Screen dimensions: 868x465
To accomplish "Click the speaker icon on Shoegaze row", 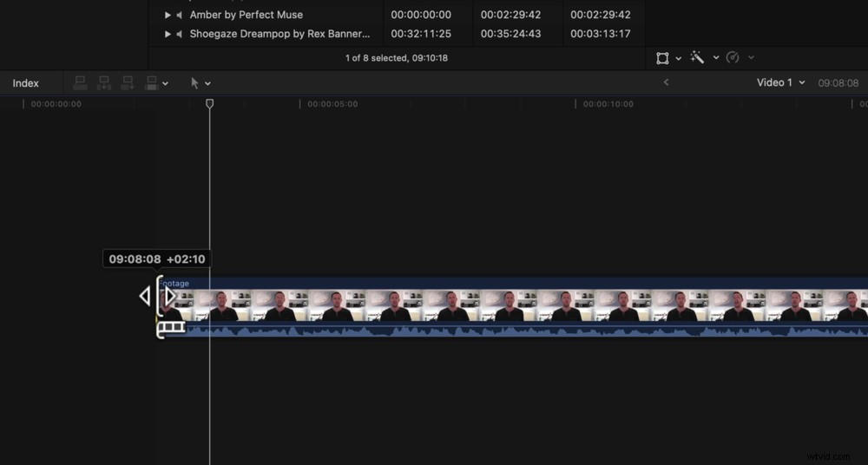I will pyautogui.click(x=180, y=35).
